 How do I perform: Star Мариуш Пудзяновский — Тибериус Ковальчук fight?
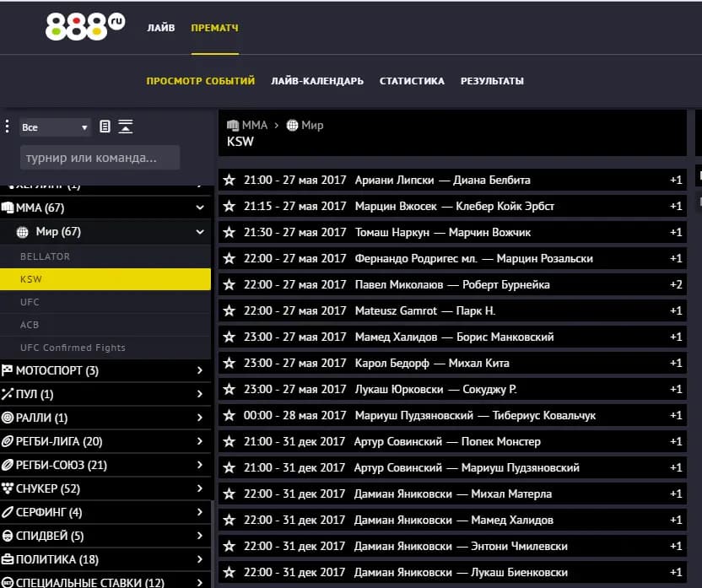pyautogui.click(x=229, y=415)
